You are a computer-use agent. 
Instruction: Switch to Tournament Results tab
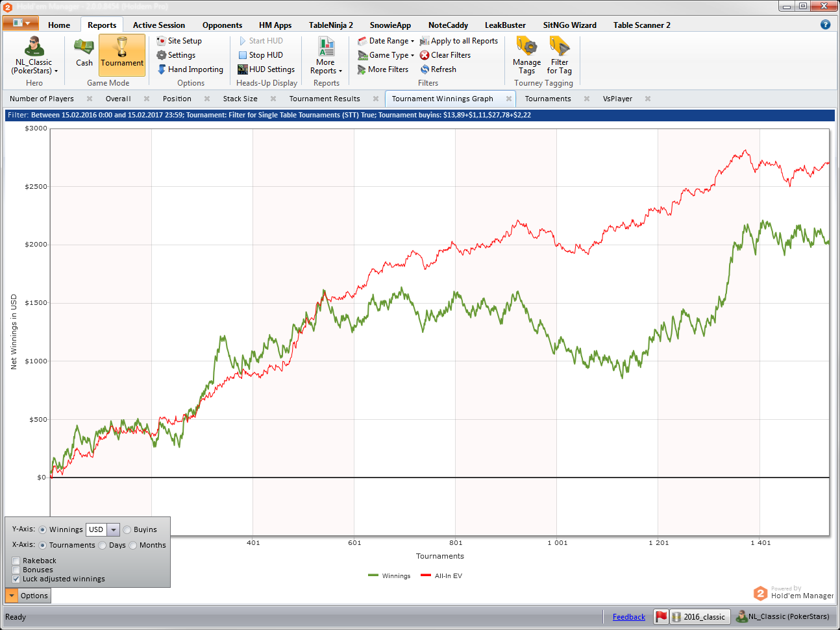pyautogui.click(x=325, y=99)
